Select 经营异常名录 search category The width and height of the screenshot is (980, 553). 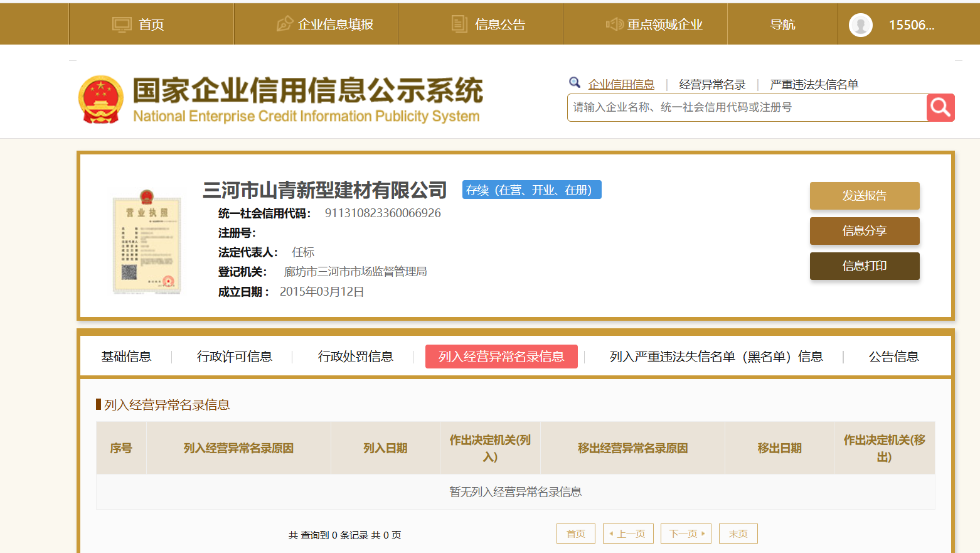pos(712,84)
